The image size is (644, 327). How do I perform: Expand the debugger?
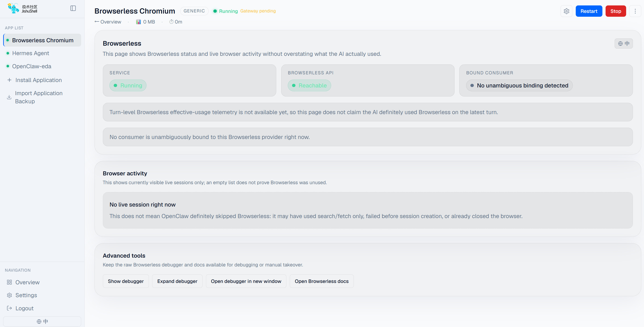point(177,281)
